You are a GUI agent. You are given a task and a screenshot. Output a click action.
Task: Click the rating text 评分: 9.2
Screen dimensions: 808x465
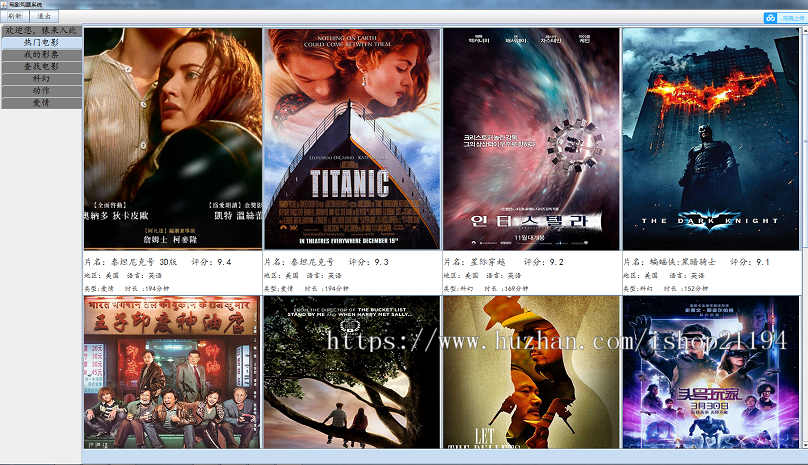(544, 262)
